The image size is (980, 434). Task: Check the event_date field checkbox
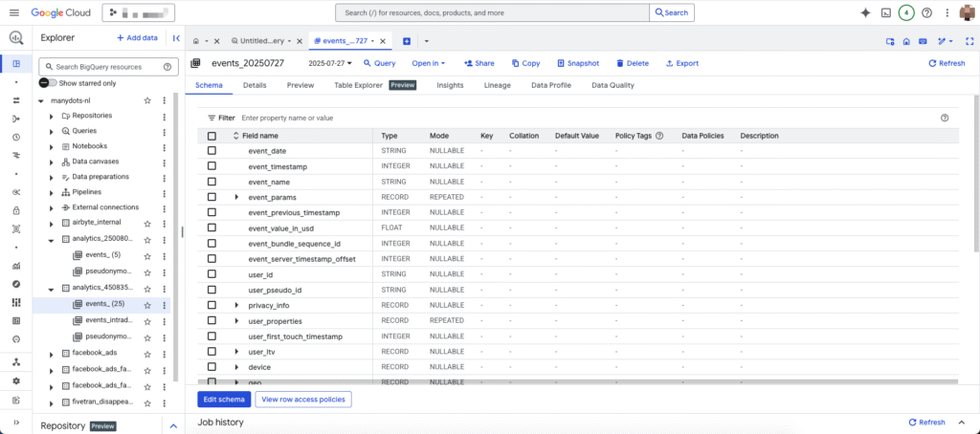(212, 150)
